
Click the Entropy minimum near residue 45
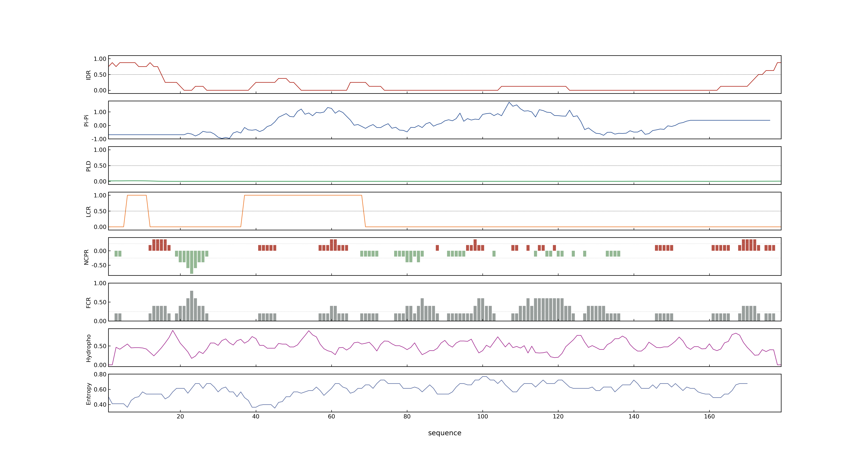275,408
